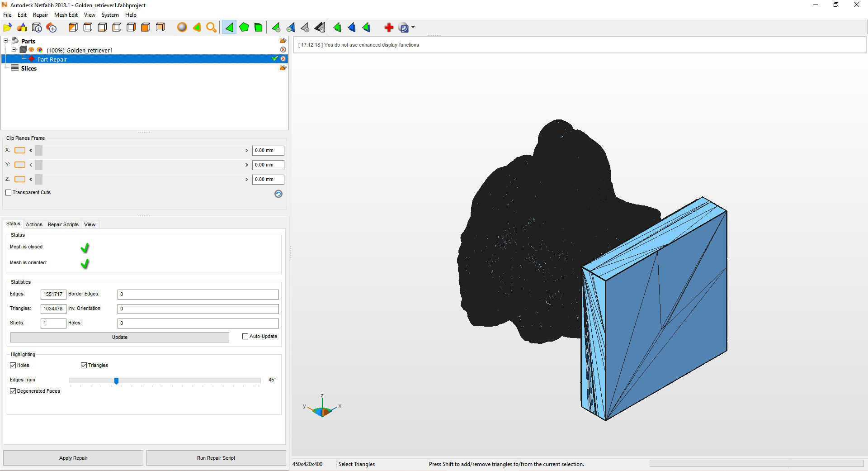
Task: Click the folder icon on the Parts row
Action: 283,41
